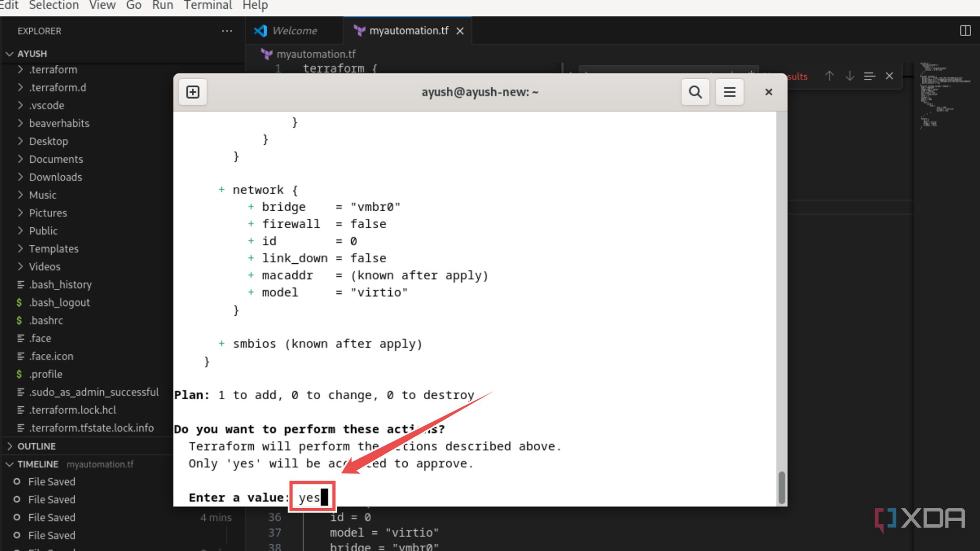Image resolution: width=980 pixels, height=551 pixels.
Task: Open Explorer more actions ellipsis
Action: [x=227, y=31]
